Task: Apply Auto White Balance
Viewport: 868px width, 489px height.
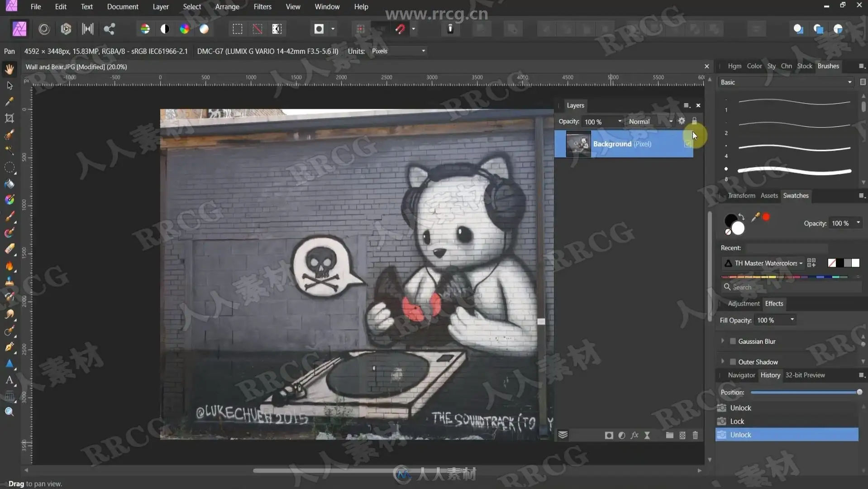Action: (205, 29)
